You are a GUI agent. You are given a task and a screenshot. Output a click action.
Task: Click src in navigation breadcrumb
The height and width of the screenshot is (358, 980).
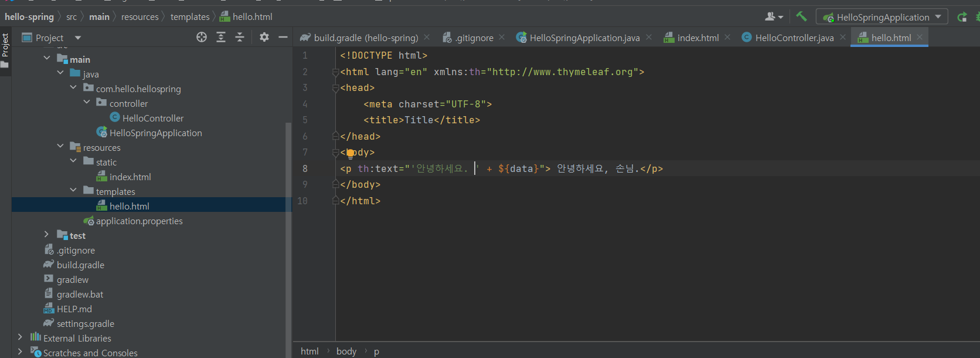(72, 17)
